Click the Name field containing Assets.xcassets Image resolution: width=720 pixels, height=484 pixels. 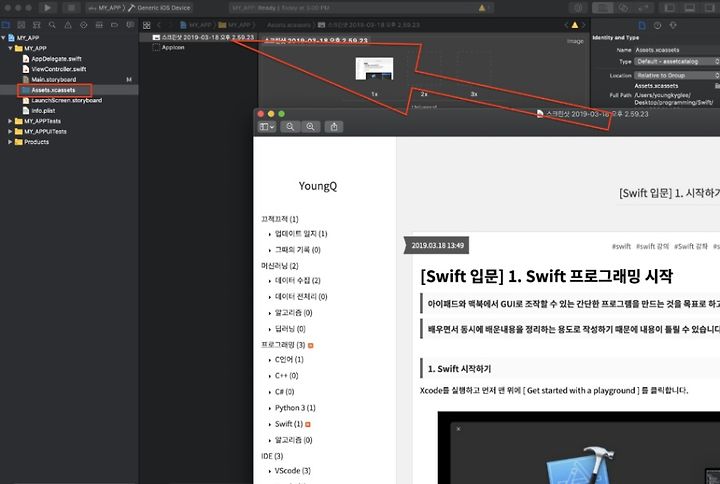tap(677, 50)
